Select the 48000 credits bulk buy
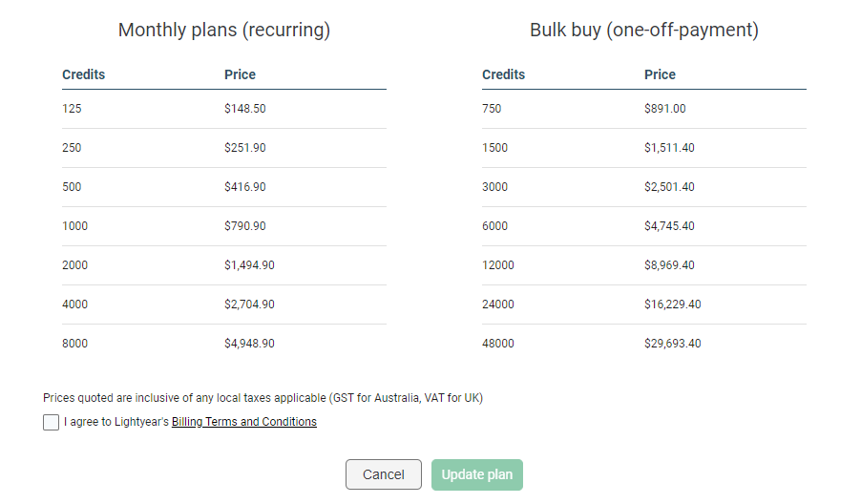Image resolution: width=861 pixels, height=504 pixels. click(x=644, y=343)
